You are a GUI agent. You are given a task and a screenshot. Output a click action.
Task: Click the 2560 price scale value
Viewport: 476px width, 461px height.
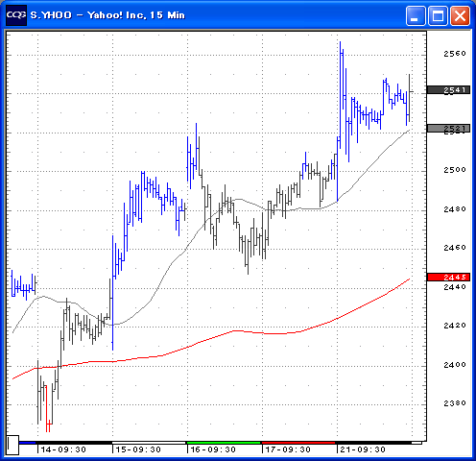455,54
